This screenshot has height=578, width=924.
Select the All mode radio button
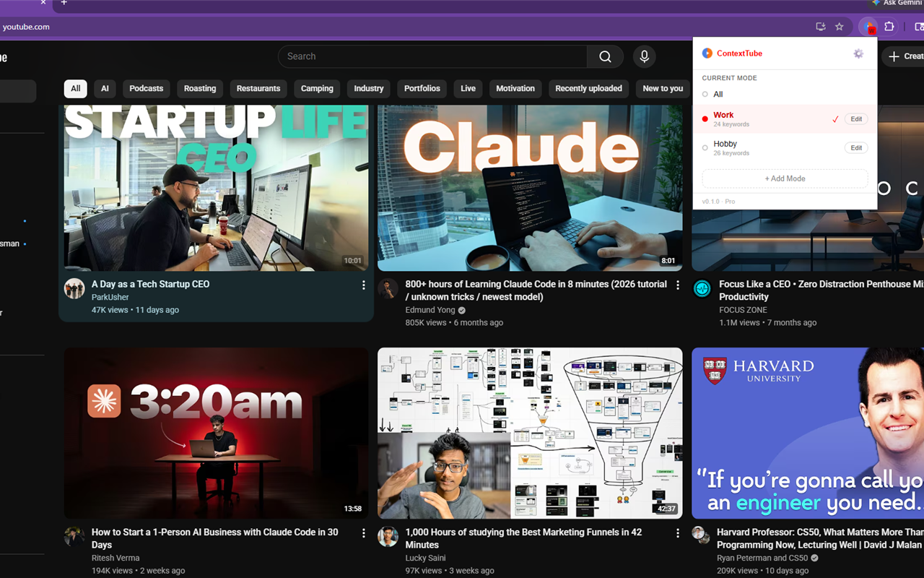click(705, 94)
